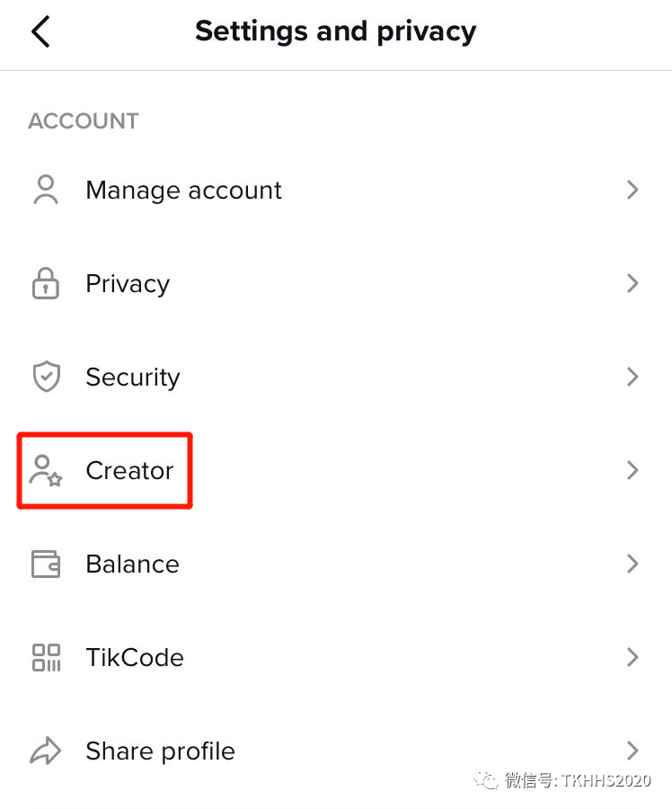Image resolution: width=672 pixels, height=809 pixels.
Task: Open the Creator label
Action: (129, 470)
